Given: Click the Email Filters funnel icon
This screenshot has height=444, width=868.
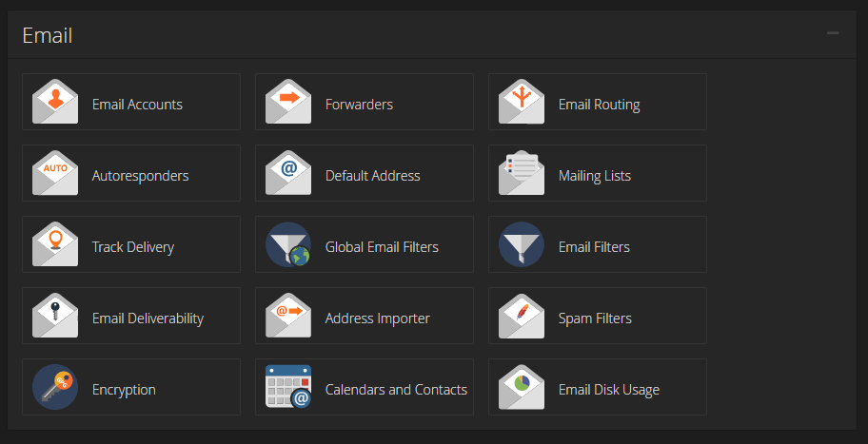Looking at the screenshot, I should (x=522, y=244).
